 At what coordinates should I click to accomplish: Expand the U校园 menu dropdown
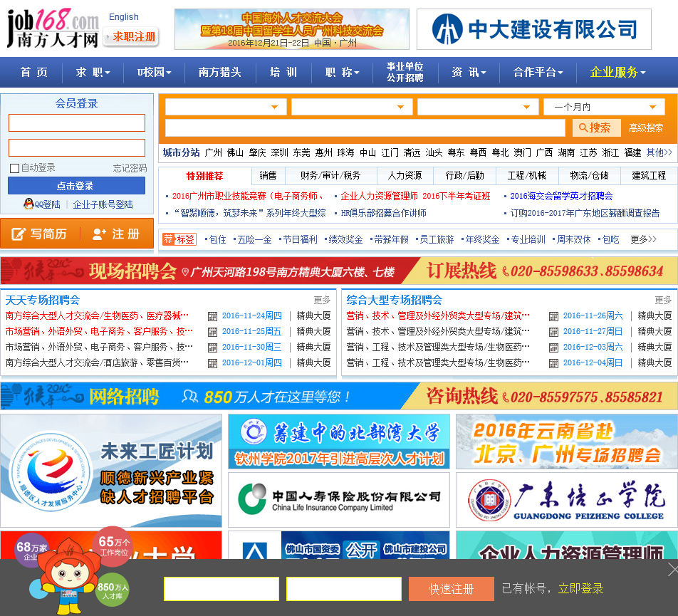[155, 72]
